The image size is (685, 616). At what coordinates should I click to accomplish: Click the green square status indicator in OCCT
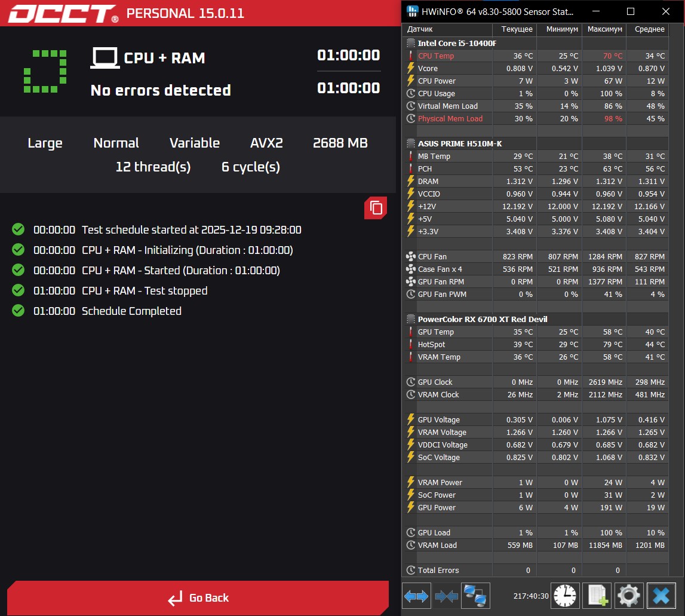pyautogui.click(x=45, y=71)
